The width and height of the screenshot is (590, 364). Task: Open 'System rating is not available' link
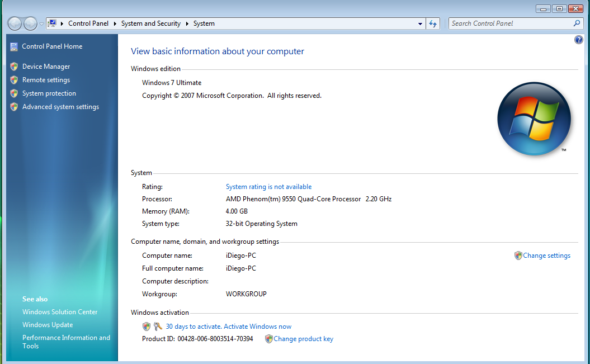click(x=268, y=187)
